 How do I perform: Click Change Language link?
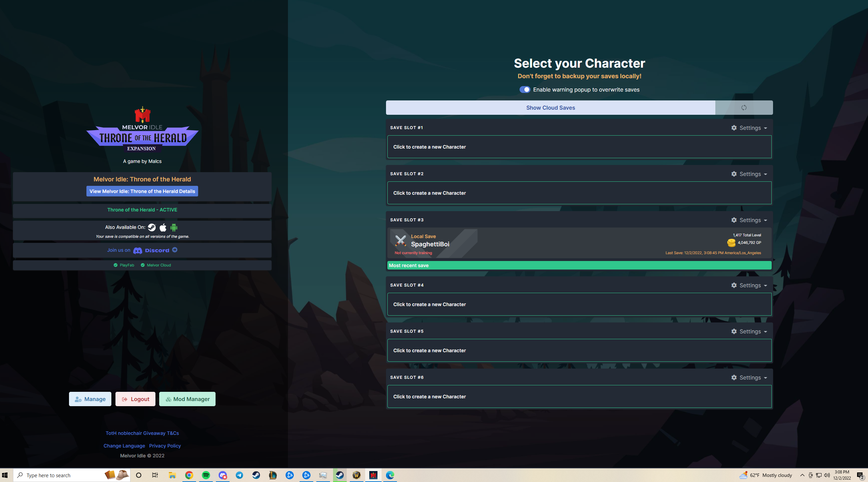coord(124,446)
